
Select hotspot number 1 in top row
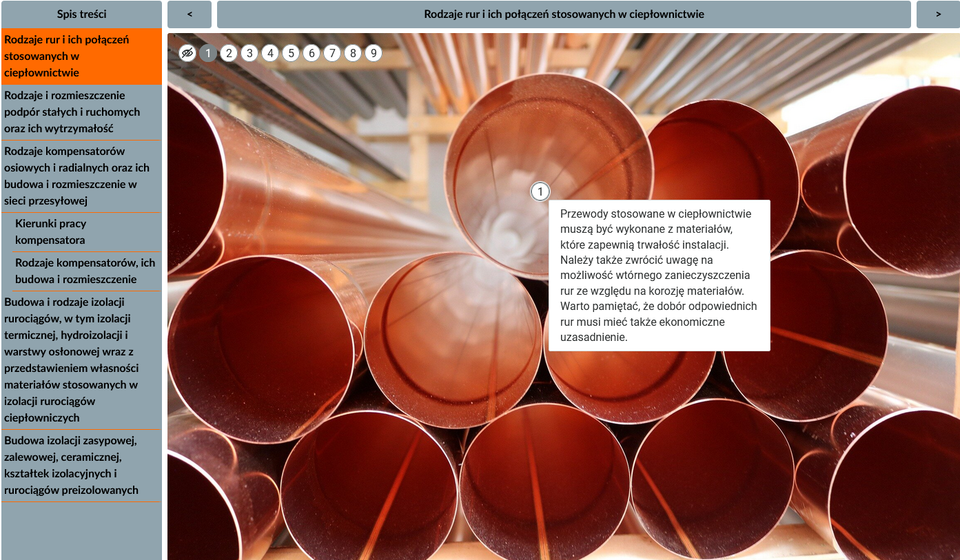click(x=208, y=53)
